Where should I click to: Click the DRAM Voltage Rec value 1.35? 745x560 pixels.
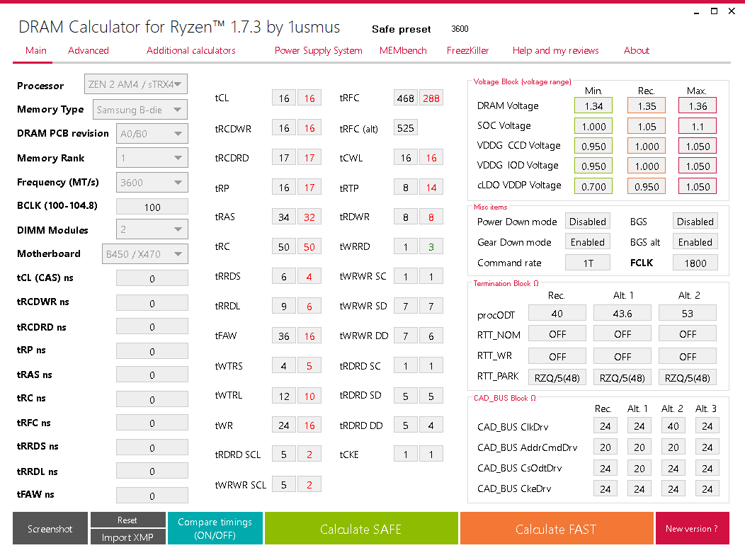pos(647,106)
